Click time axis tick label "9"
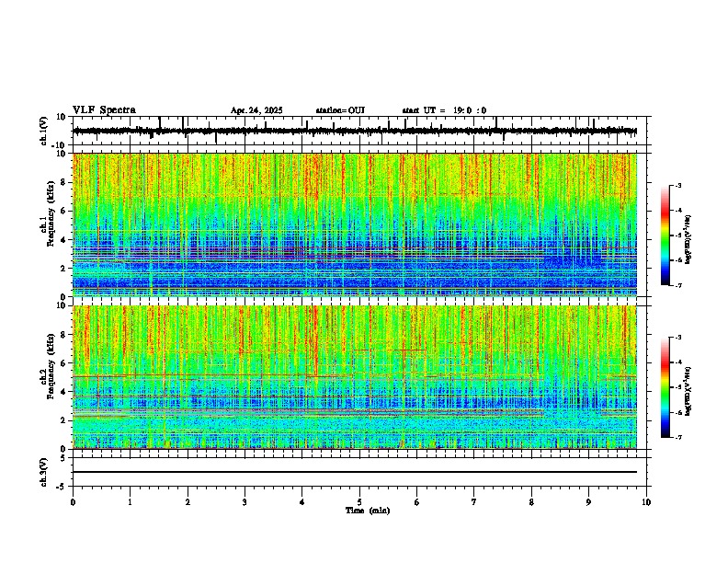728x563 pixels. 588,502
